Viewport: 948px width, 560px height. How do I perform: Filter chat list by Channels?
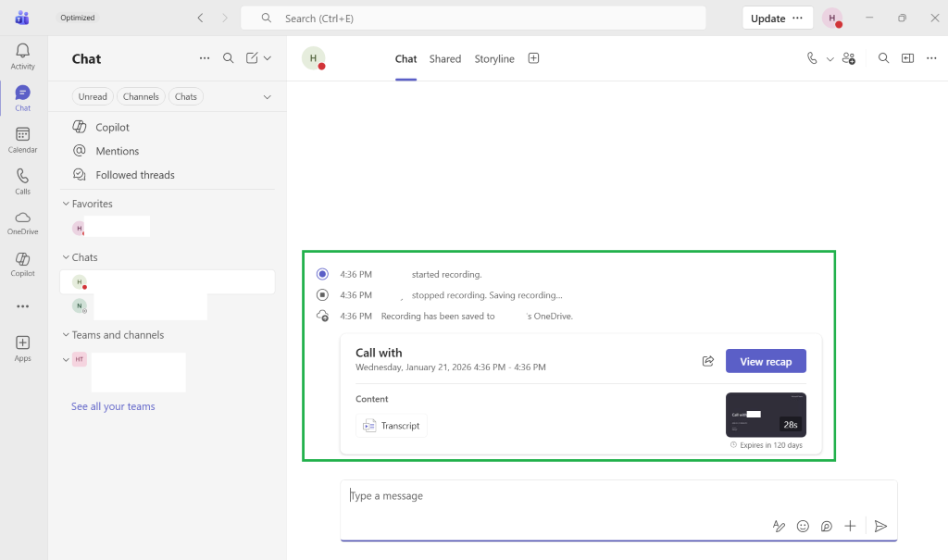click(141, 97)
